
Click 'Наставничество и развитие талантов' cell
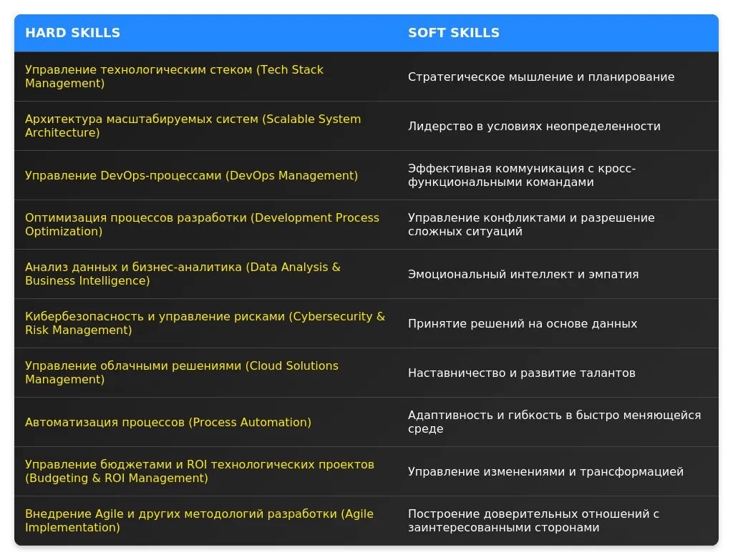(x=558, y=373)
